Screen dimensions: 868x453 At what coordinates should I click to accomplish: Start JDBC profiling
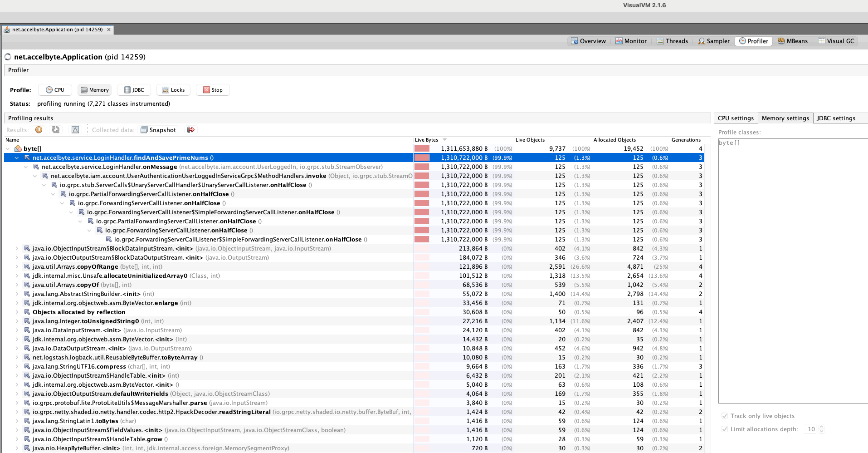point(134,90)
